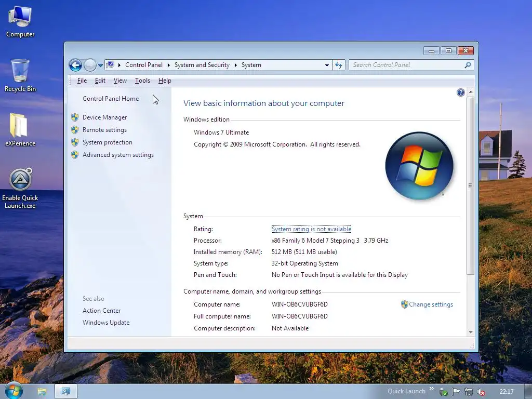This screenshot has height=399, width=532.
Task: Click the scrollbar up arrow
Action: point(471,92)
